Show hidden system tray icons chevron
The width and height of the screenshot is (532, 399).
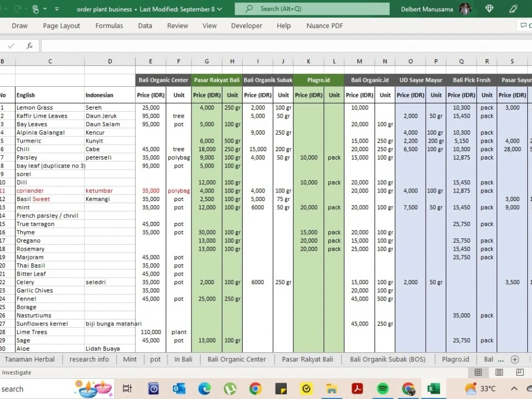(514, 389)
